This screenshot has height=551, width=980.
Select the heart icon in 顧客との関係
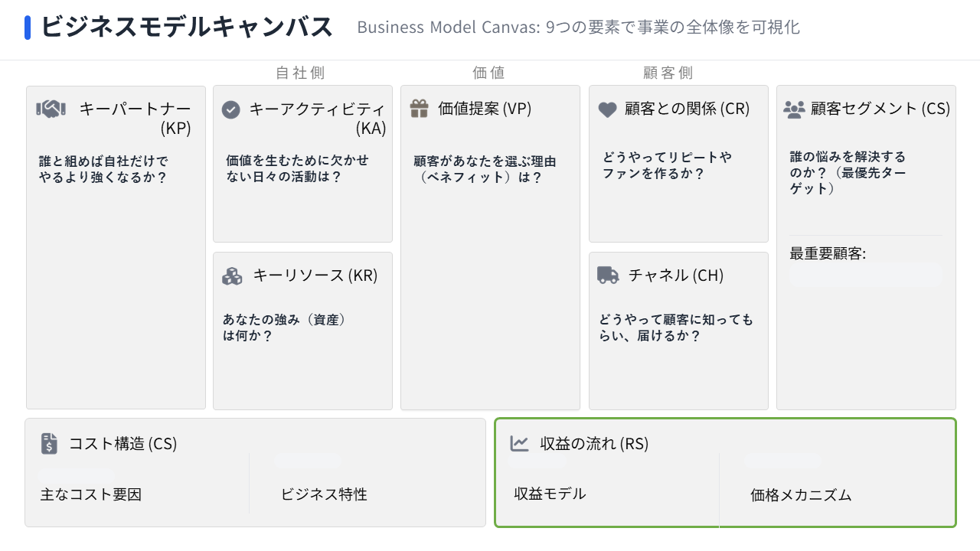[x=606, y=109]
